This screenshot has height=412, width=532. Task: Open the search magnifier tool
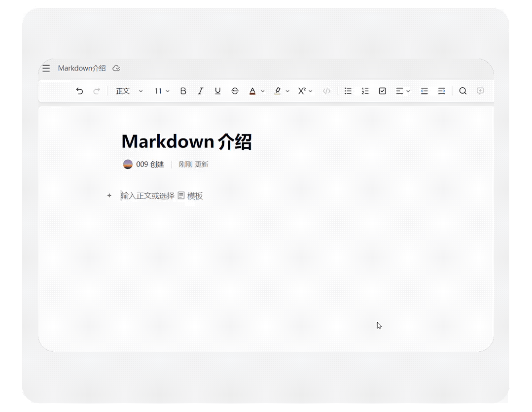(462, 91)
